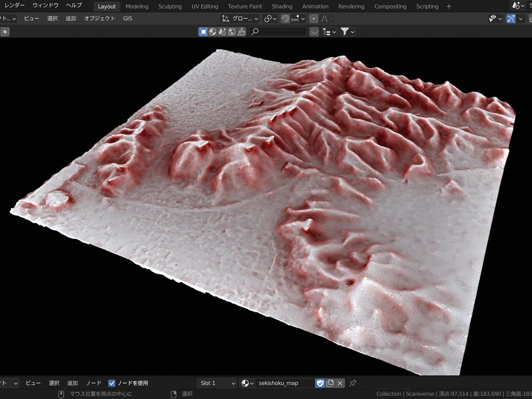Viewport: 532px width, 399px height.
Task: Switch to the UV Editing workspace tab
Action: point(205,6)
